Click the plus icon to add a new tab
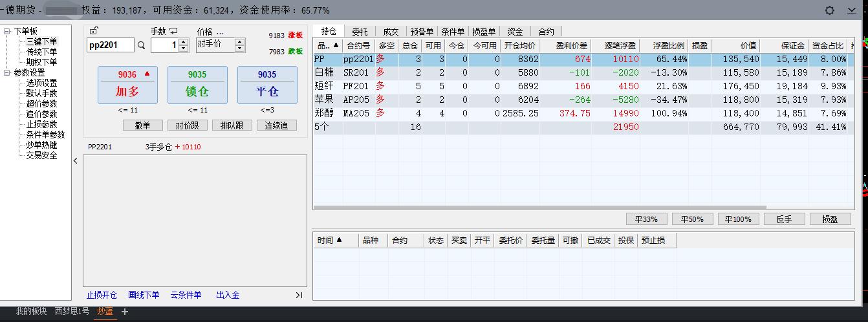The height and width of the screenshot is (322, 868). click(x=125, y=312)
